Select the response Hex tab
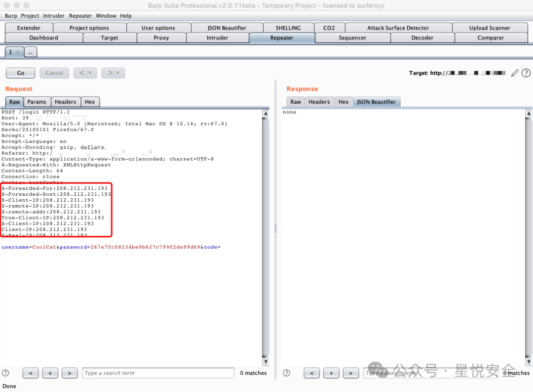Viewport: 533px width, 392px height. (343, 102)
